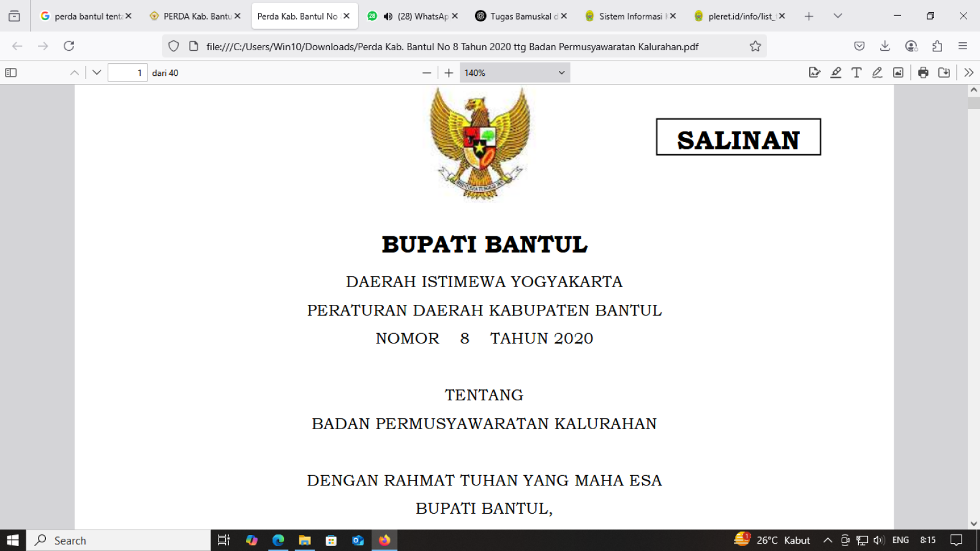The image size is (980, 551).
Task: Open Microsoft Edge from the taskbar
Action: pyautogui.click(x=279, y=541)
